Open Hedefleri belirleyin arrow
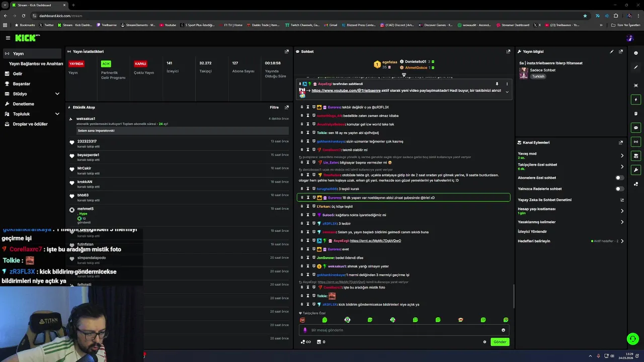644x362 pixels. coord(622,241)
